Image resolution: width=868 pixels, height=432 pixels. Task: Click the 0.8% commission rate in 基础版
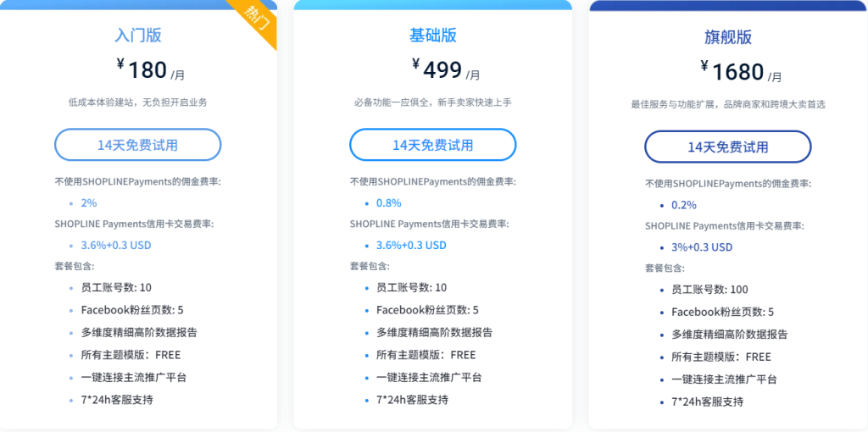pyautogui.click(x=389, y=203)
